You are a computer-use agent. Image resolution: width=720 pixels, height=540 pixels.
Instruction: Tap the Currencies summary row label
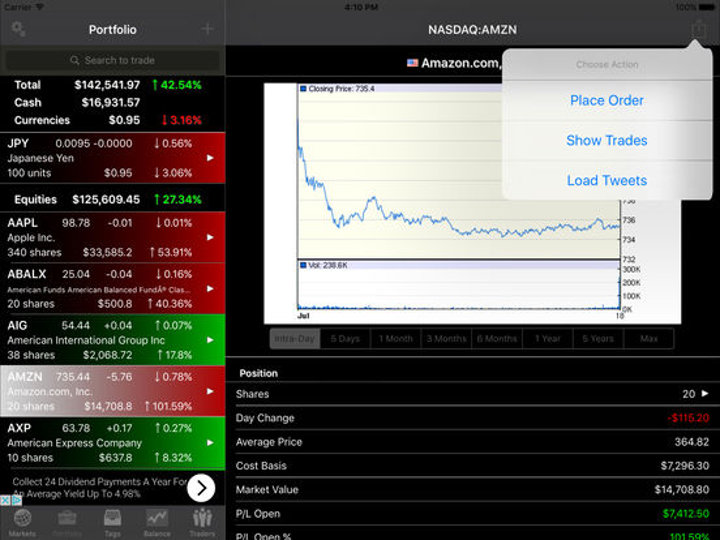[42, 120]
